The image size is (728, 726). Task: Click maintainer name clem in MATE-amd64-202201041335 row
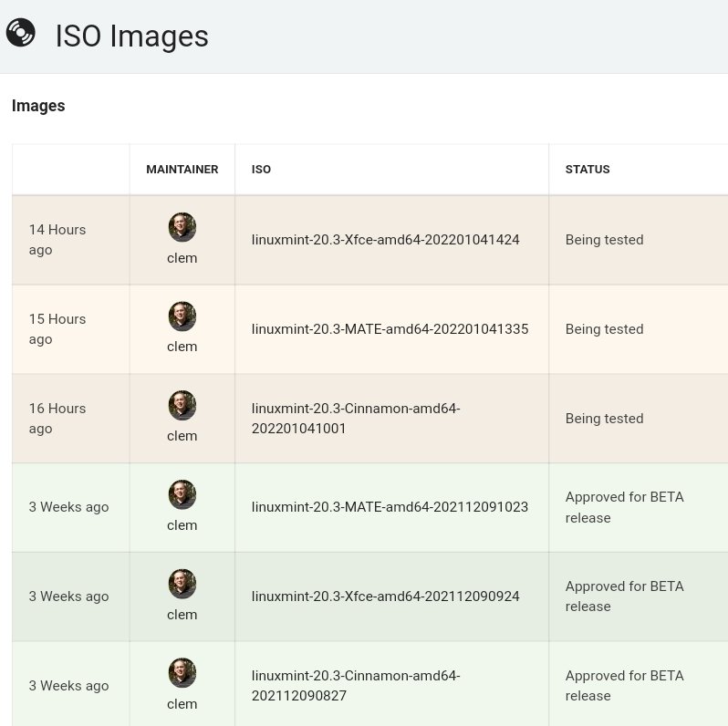coord(182,347)
